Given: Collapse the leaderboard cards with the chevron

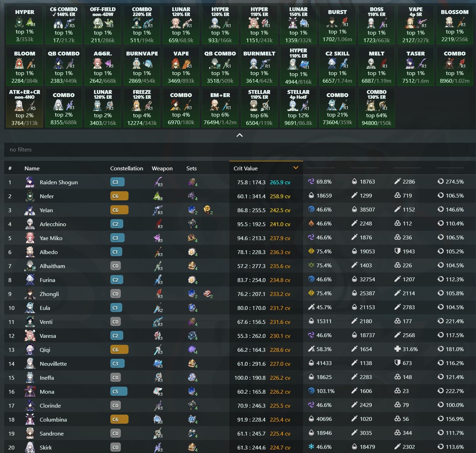Looking at the screenshot, I should 240,135.
